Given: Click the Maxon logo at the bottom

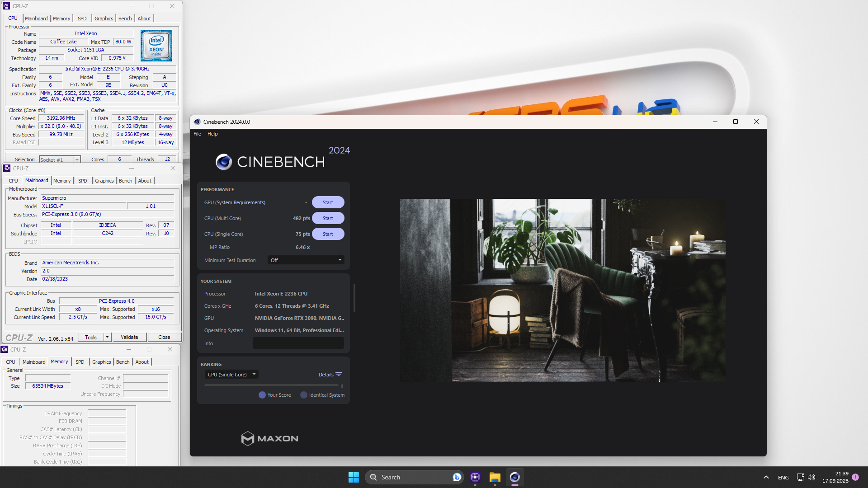Looking at the screenshot, I should click(269, 438).
